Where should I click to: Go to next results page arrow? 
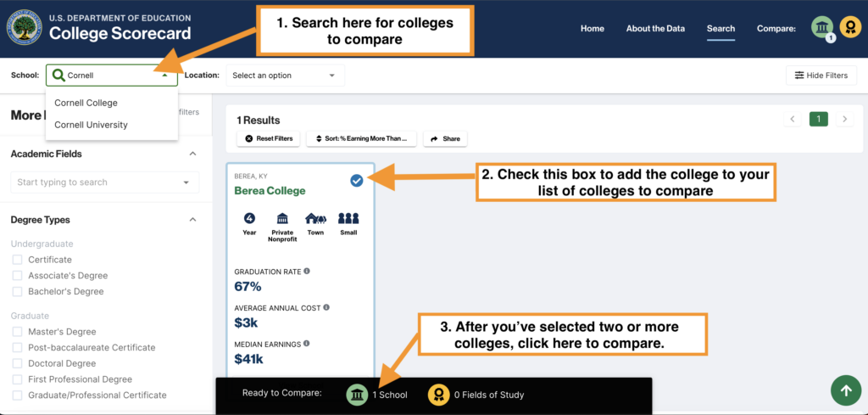click(844, 119)
